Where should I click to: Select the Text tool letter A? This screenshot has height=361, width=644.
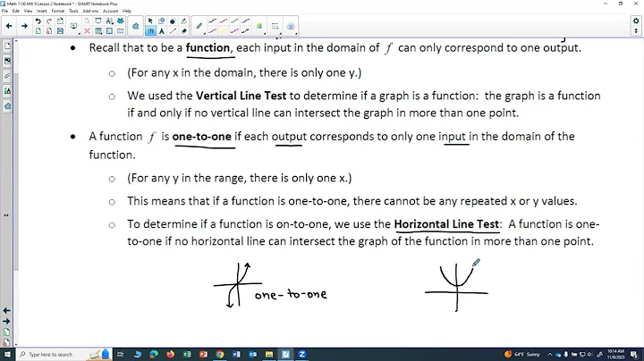[161, 30]
